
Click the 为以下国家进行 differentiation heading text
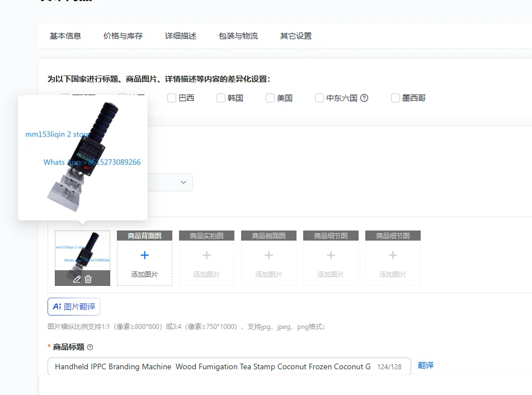point(159,79)
